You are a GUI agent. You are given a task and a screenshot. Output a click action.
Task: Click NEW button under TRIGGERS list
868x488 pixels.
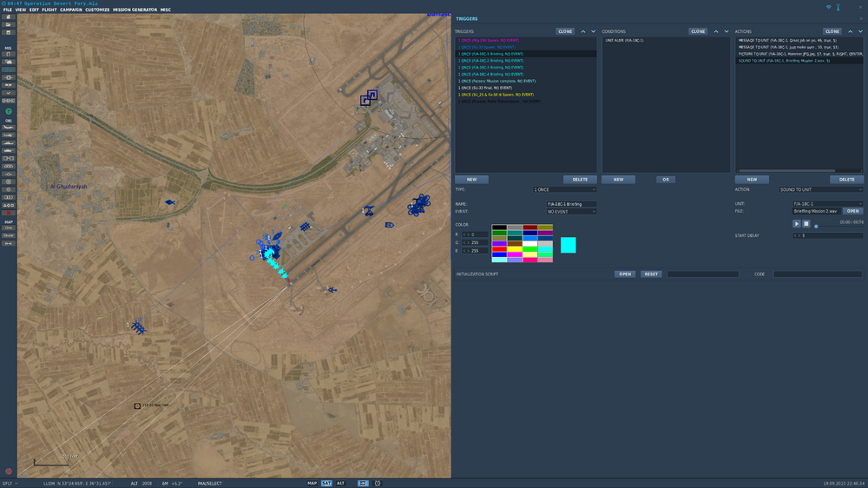(471, 180)
